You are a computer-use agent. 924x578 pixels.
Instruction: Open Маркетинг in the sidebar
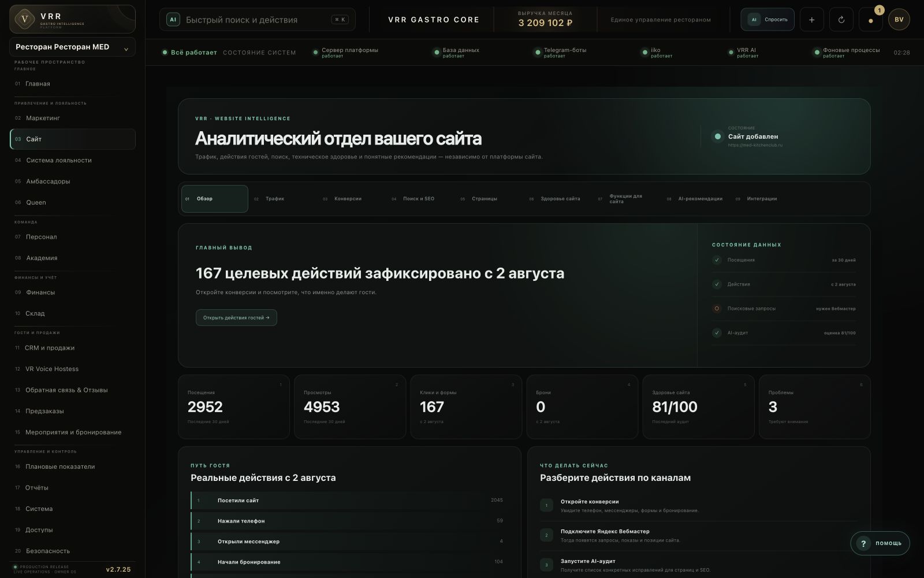point(72,118)
